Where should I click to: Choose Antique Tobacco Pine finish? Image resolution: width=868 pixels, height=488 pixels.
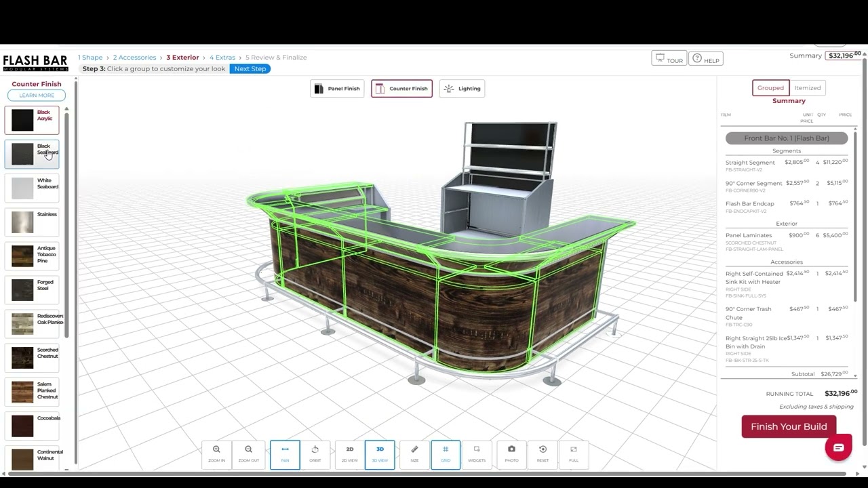coord(32,256)
